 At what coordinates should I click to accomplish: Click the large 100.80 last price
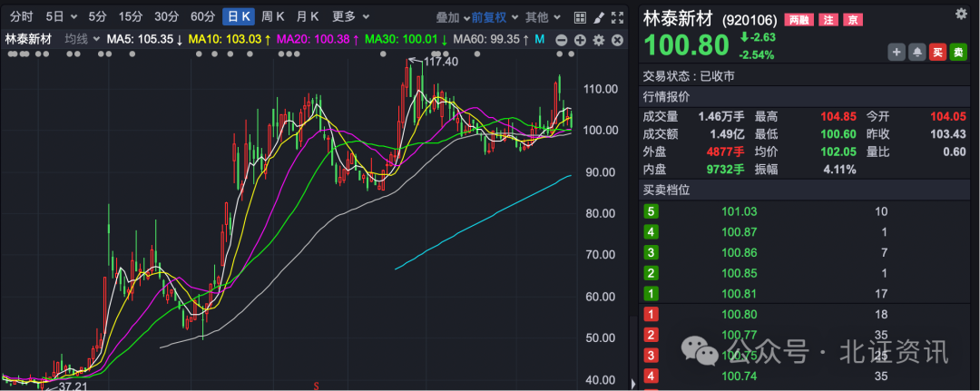pyautogui.click(x=686, y=45)
